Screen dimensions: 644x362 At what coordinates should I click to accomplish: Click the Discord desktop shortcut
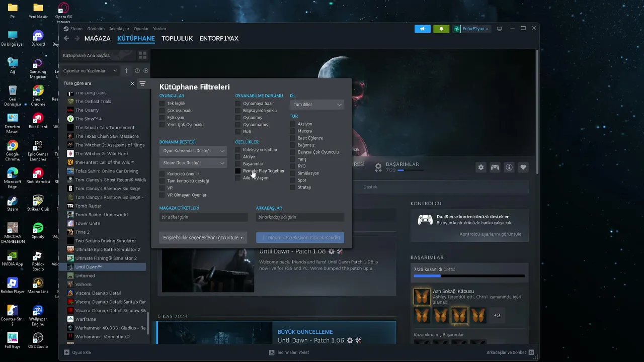click(38, 38)
